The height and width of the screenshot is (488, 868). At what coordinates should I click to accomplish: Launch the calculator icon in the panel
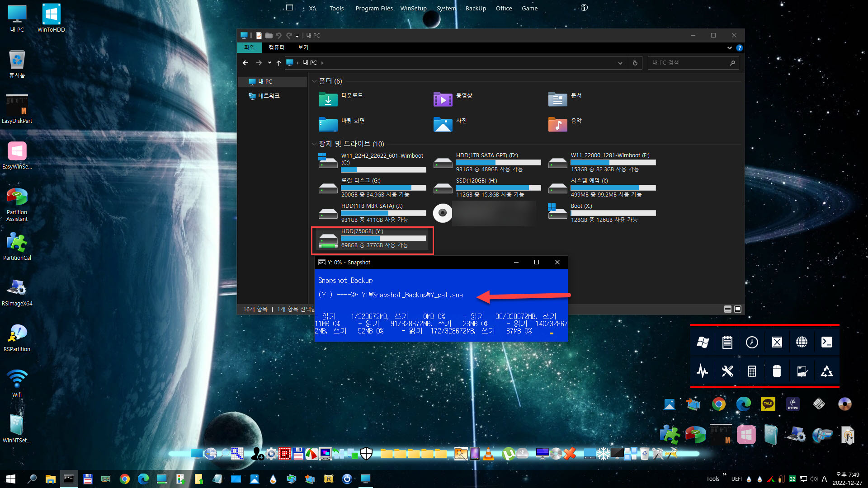752,371
